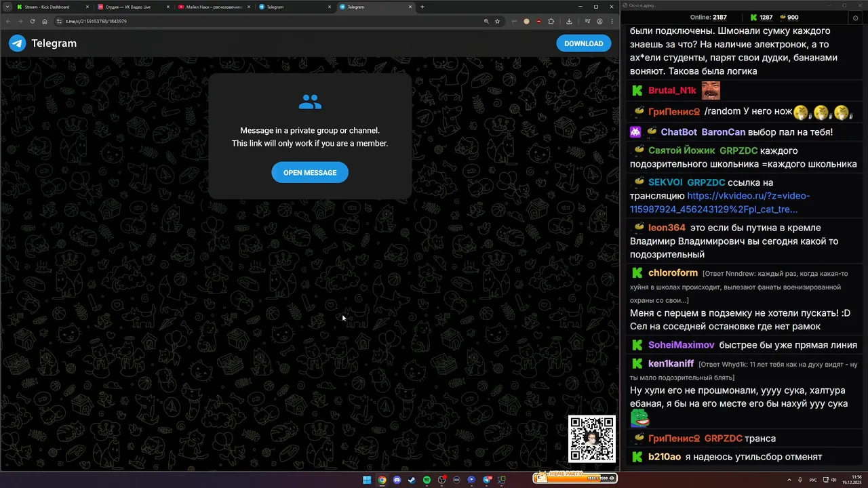This screenshot has width=868, height=488.
Task: Open the vkvideo.ru link in chat
Action: pos(720,203)
